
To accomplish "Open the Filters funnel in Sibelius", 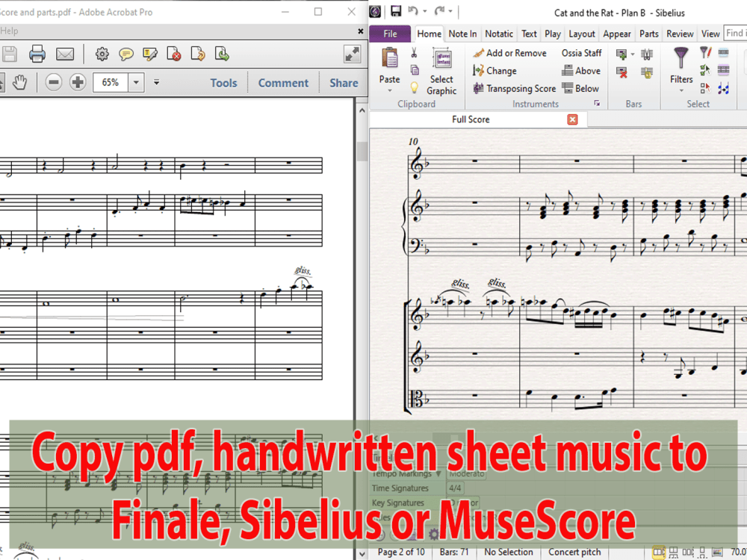I will point(681,58).
